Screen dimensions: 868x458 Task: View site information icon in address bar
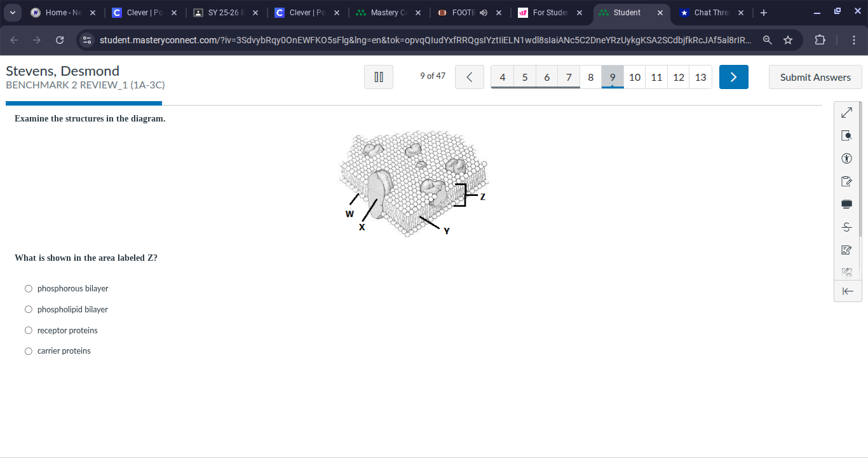88,40
